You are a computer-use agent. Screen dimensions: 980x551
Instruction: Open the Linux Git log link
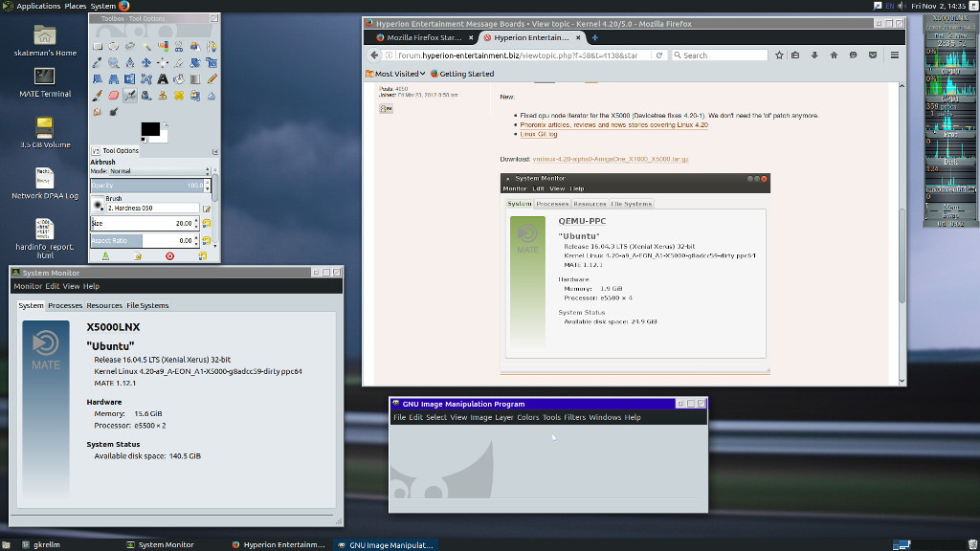tap(538, 134)
